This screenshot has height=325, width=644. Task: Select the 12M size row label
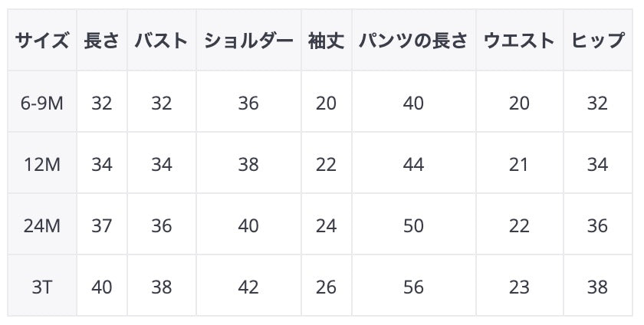click(x=42, y=164)
